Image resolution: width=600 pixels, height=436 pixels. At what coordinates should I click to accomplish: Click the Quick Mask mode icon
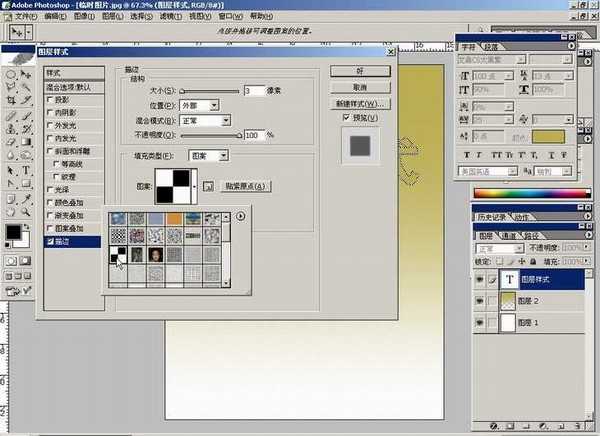26,262
